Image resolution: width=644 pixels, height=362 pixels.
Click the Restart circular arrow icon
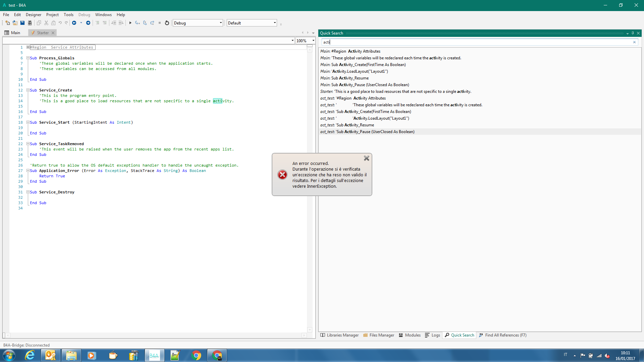tap(167, 23)
